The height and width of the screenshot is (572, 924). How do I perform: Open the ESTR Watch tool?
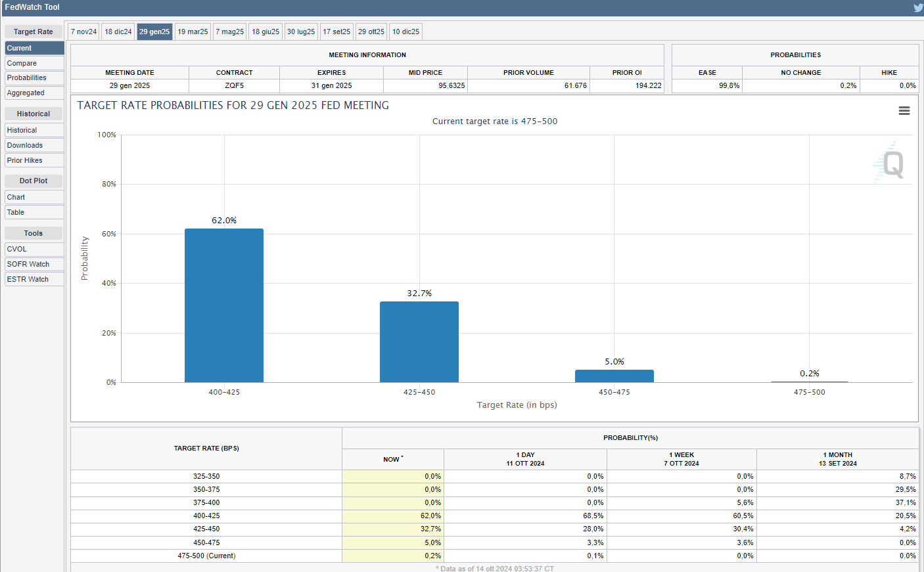(34, 279)
